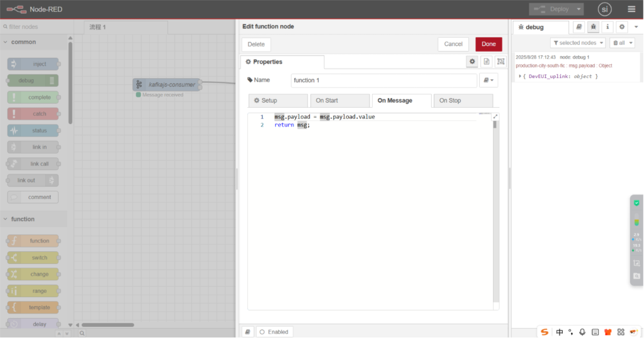Open the help book sidebar icon
Viewport: 644px width, 340px height.
[x=579, y=27]
